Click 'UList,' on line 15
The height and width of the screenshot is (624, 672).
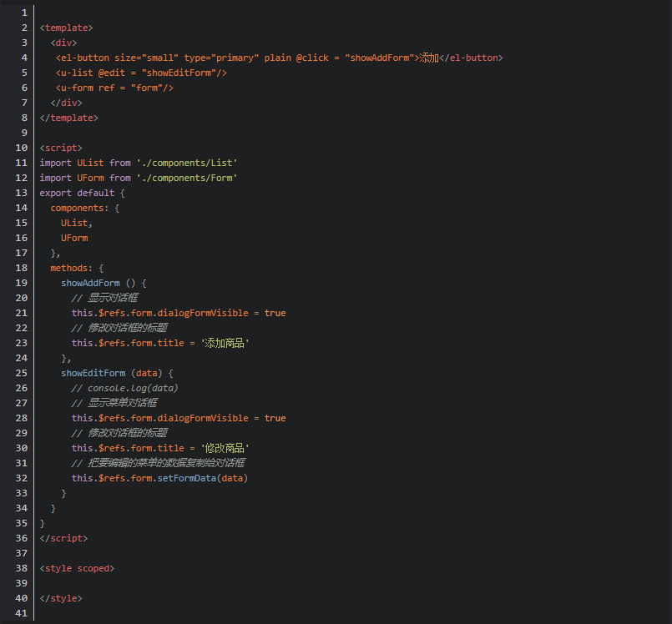coord(77,223)
